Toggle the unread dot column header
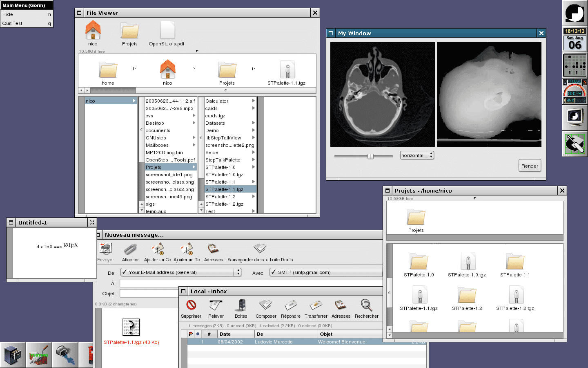This screenshot has height=368, width=588. click(x=198, y=334)
